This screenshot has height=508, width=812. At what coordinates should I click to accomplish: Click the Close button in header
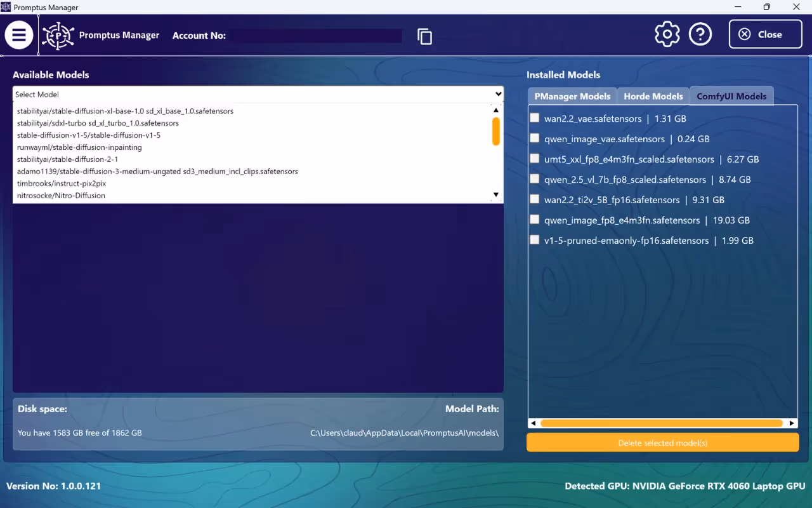[765, 34]
